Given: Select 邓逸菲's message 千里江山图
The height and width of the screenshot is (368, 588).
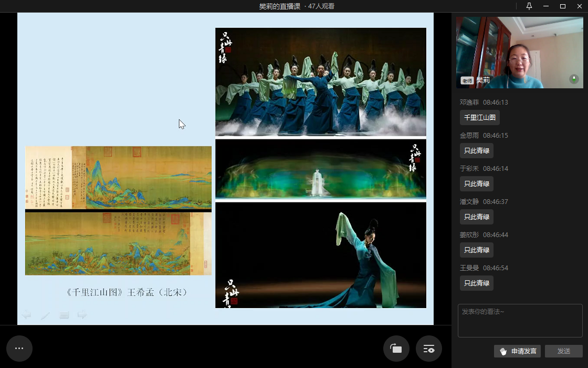Looking at the screenshot, I should 480,118.
